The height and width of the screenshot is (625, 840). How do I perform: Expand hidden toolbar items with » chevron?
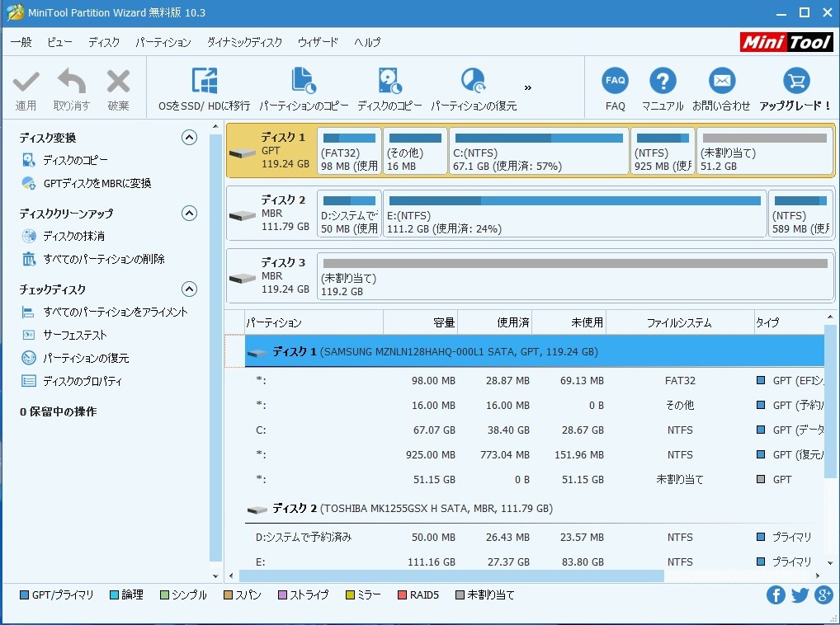528,87
